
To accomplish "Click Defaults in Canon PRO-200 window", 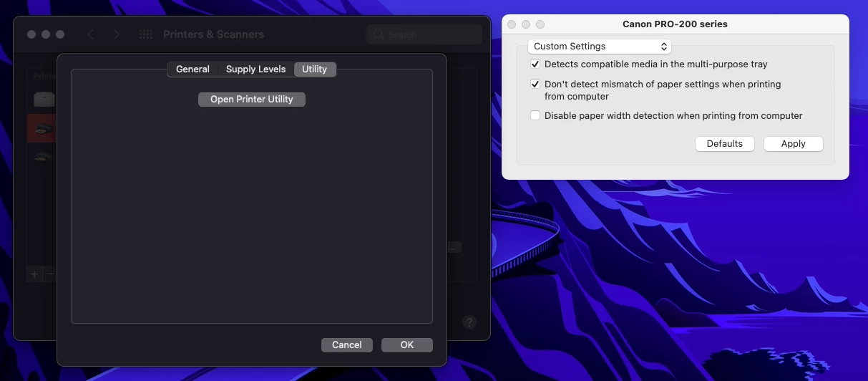I will tap(725, 144).
